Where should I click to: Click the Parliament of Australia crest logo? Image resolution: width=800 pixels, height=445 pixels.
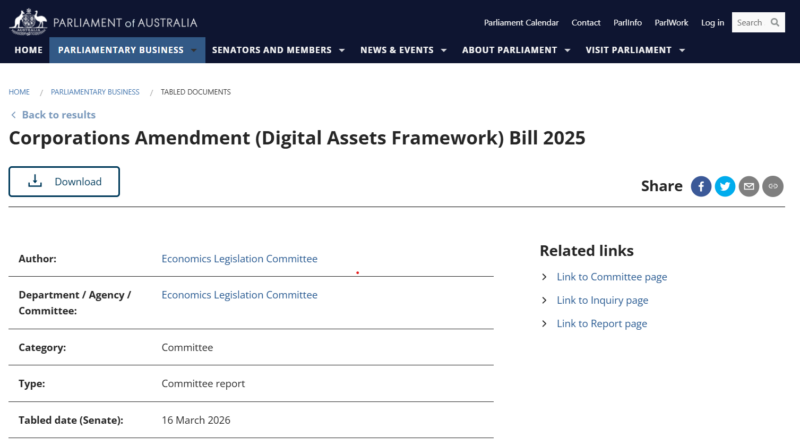click(x=26, y=20)
